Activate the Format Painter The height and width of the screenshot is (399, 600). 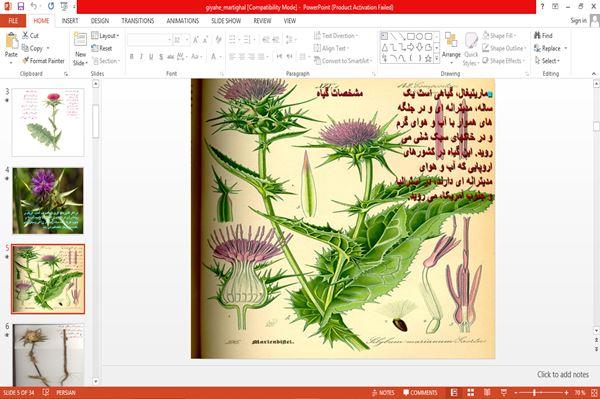point(43,60)
